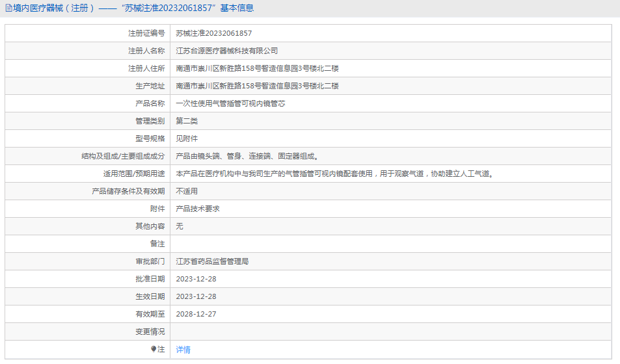The image size is (620, 364).
Task: Click the label 备注
Action: point(157,244)
